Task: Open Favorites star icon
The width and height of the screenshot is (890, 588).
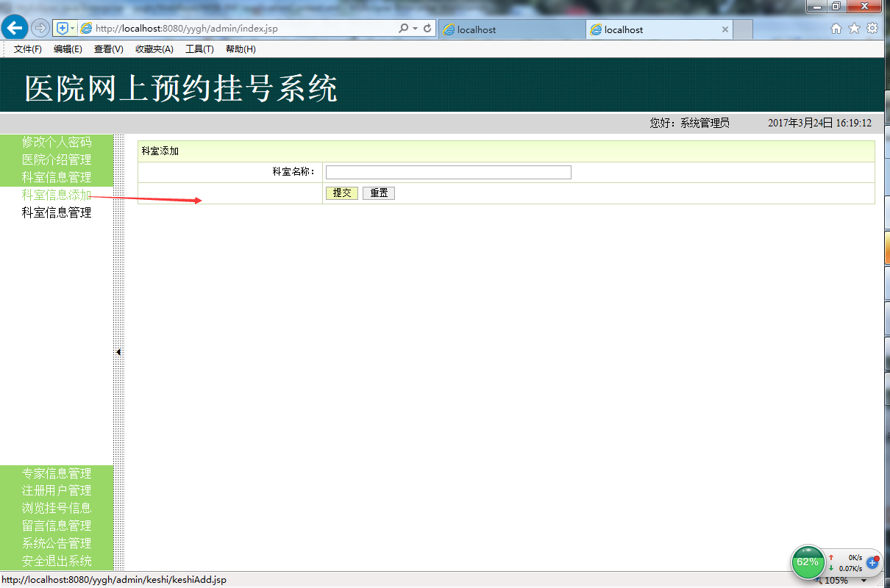Action: pos(854,28)
